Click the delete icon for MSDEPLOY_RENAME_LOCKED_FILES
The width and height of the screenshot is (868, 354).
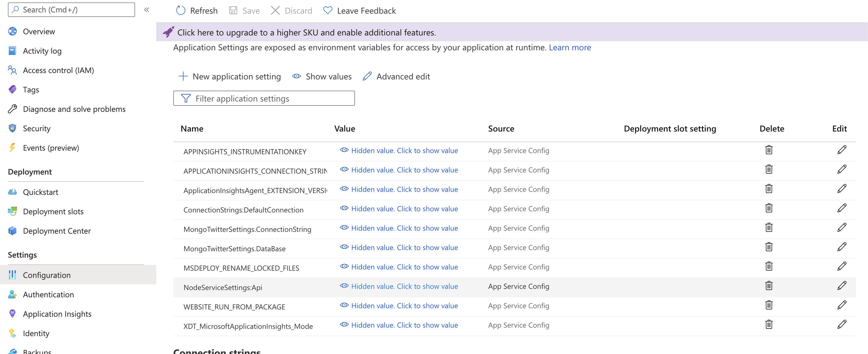[x=769, y=266]
